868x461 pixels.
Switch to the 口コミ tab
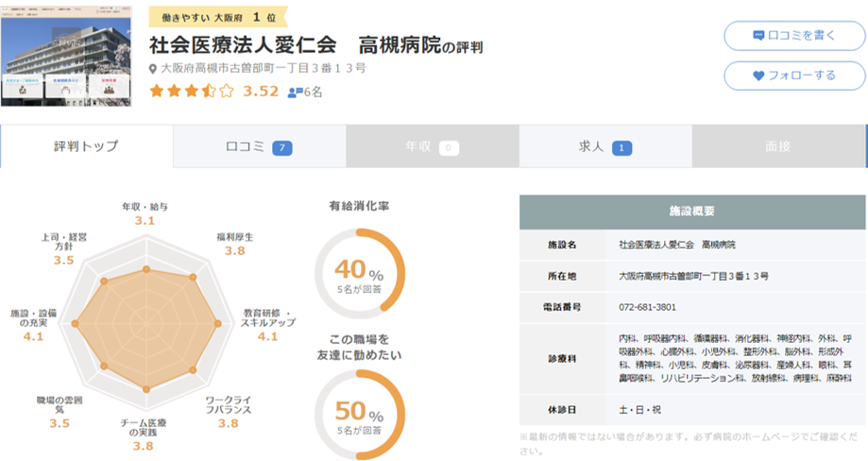[260, 146]
